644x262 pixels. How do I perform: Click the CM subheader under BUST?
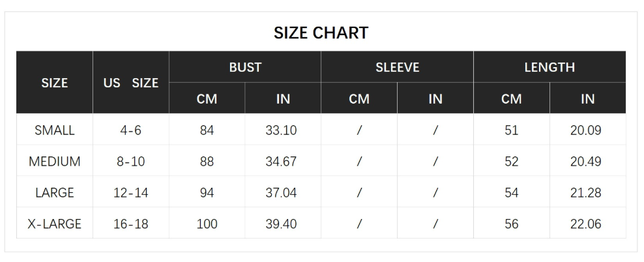tap(207, 99)
